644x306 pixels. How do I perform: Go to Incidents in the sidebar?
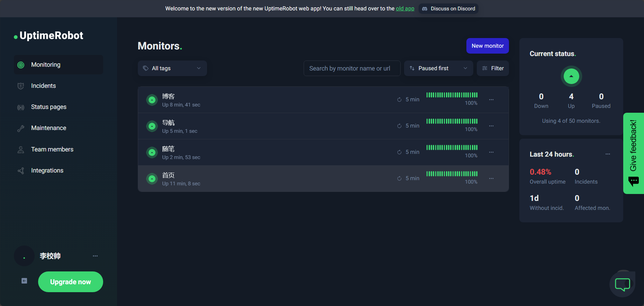pos(43,86)
